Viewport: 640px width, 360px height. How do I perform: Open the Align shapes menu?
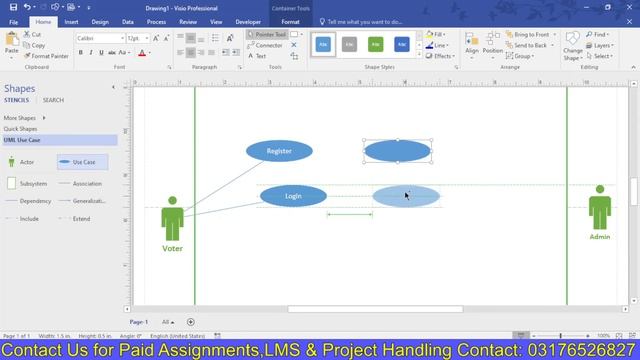pos(472,45)
